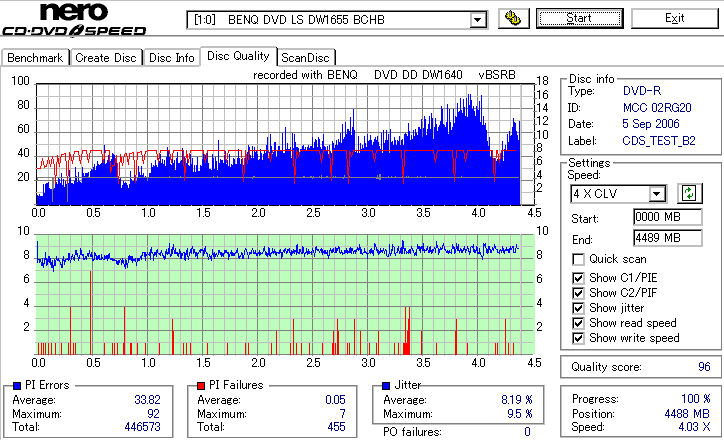Click the Position 4488 MB value
The height and width of the screenshot is (441, 724).
pos(687,413)
